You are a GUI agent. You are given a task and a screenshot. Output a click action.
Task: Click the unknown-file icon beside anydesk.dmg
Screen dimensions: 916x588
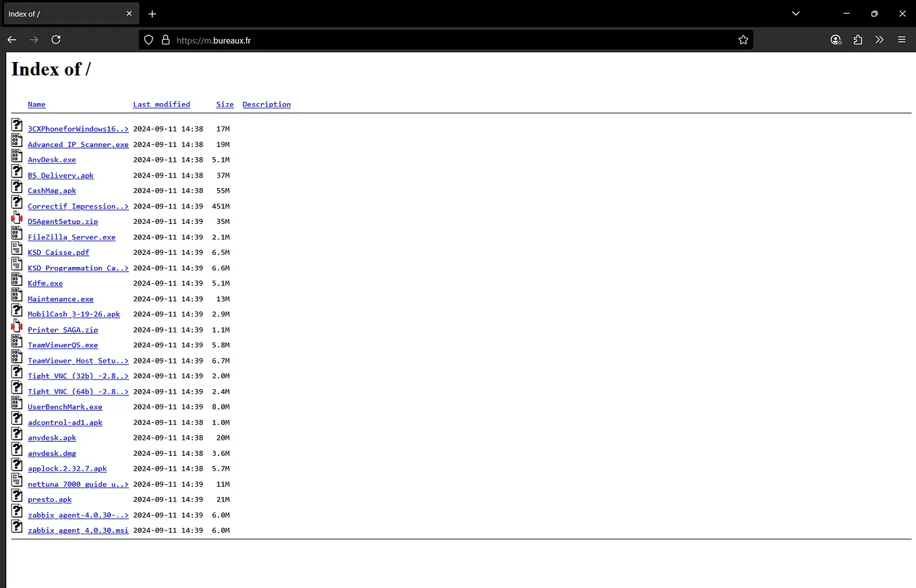17,449
